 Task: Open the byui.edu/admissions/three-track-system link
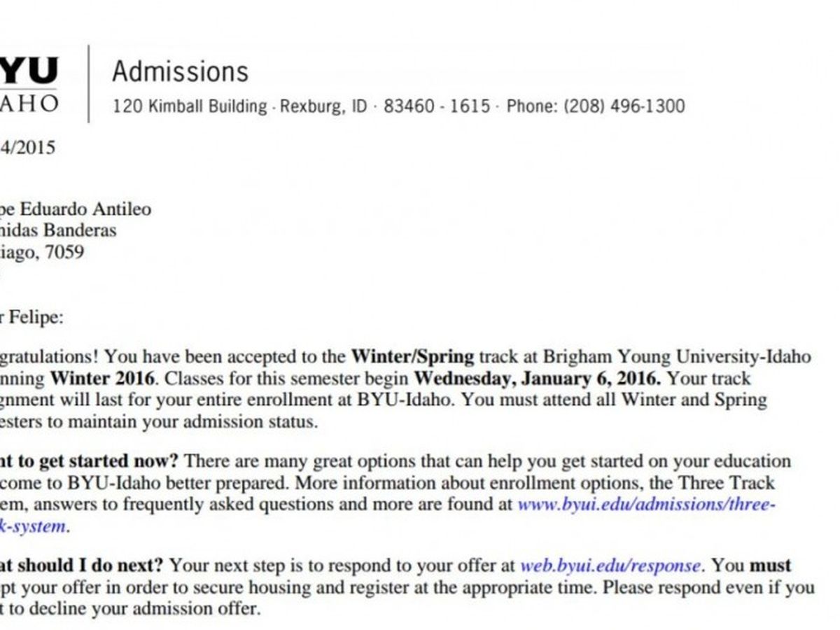pyautogui.click(x=645, y=505)
